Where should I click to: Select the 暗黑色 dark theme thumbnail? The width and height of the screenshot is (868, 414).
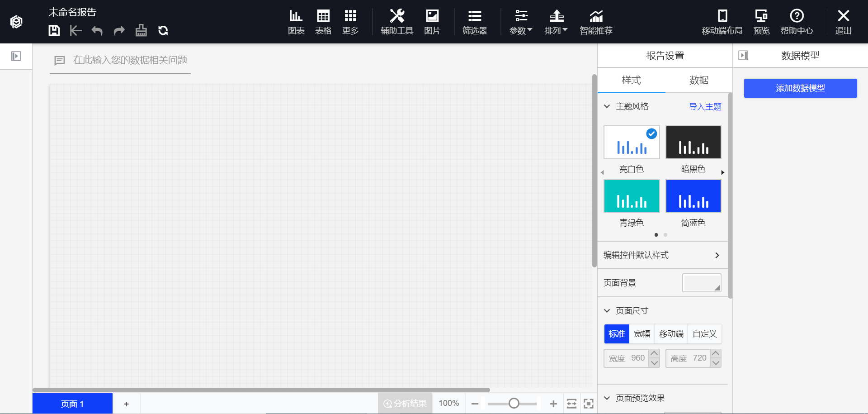tap(693, 143)
